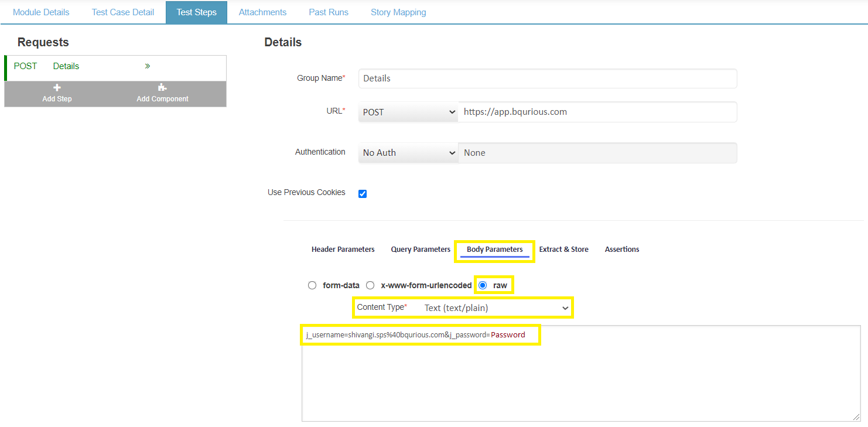Select the POST Details request row
The image size is (868, 427).
click(x=115, y=68)
